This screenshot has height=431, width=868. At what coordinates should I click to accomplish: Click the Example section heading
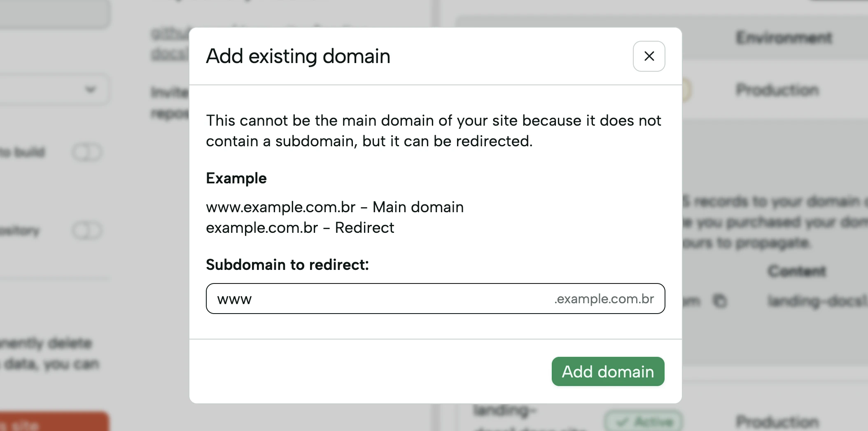(236, 178)
